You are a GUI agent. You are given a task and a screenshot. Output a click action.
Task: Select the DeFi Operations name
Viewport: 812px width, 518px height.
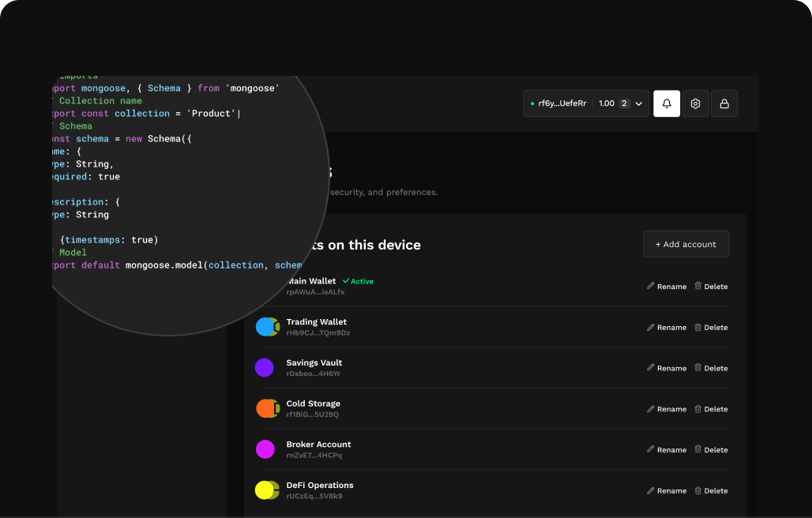[x=320, y=486]
